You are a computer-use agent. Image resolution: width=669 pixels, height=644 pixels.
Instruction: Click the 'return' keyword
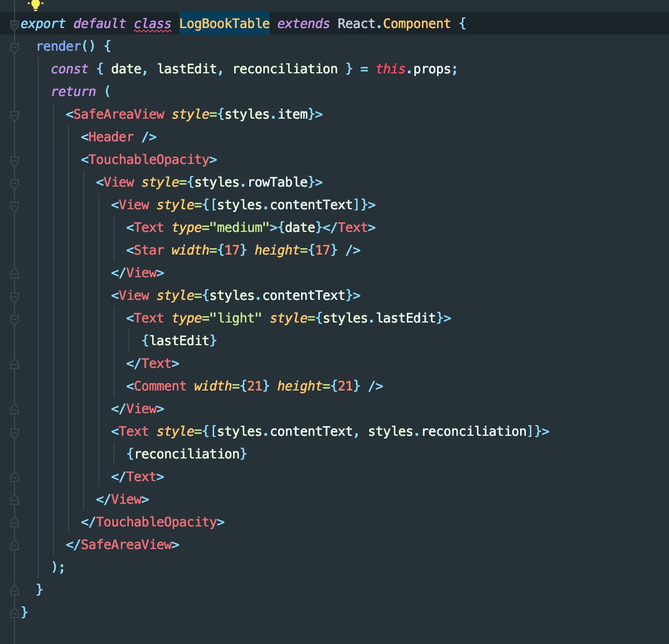(x=73, y=92)
